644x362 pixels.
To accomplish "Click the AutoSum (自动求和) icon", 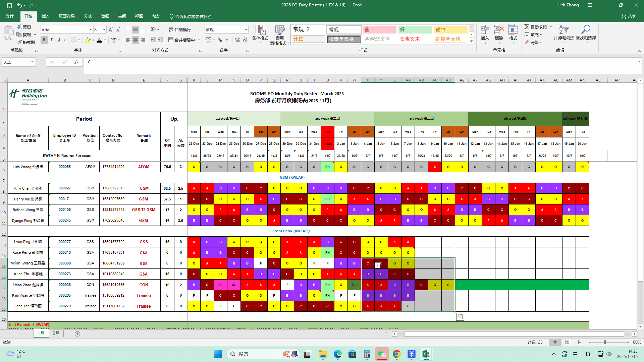I will point(527,27).
